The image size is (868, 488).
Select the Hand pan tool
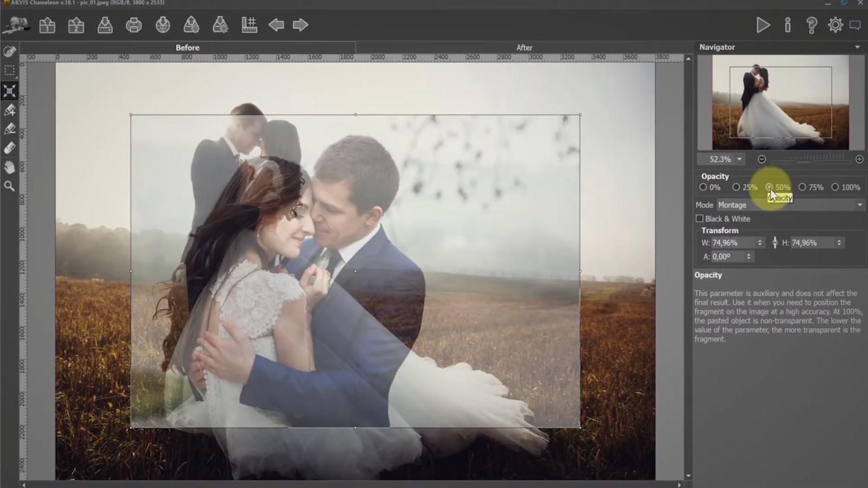(9, 167)
